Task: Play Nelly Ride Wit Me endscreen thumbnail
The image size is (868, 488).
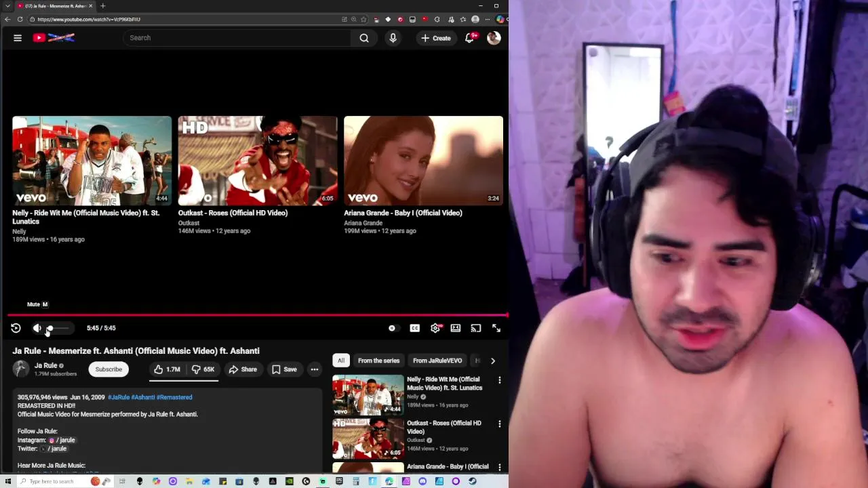Action: (x=92, y=161)
